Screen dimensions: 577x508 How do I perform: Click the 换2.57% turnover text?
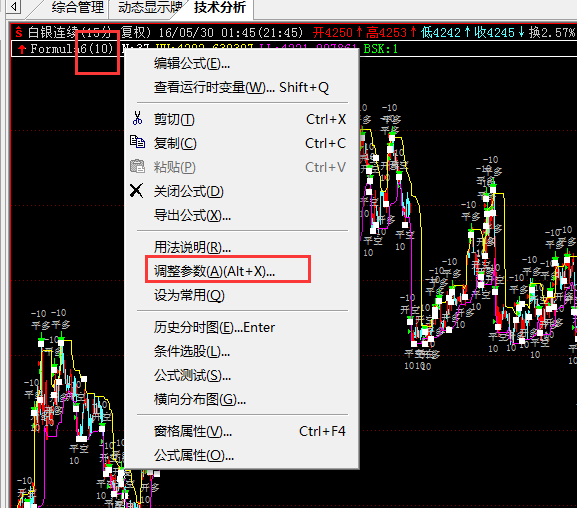[x=552, y=33]
